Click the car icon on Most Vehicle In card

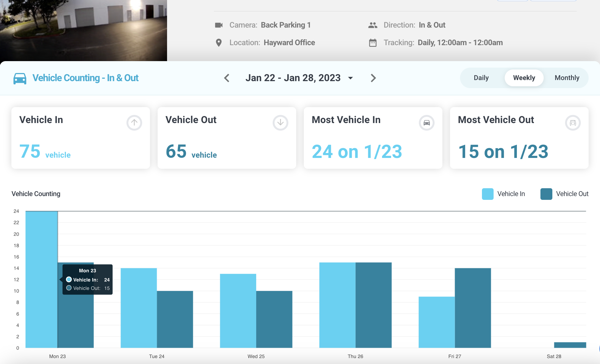[427, 123]
